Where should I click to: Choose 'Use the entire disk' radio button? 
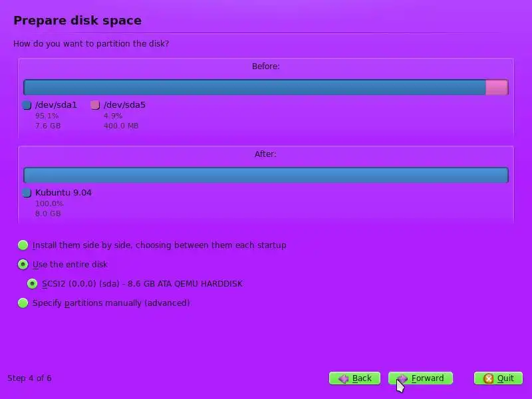(x=23, y=264)
